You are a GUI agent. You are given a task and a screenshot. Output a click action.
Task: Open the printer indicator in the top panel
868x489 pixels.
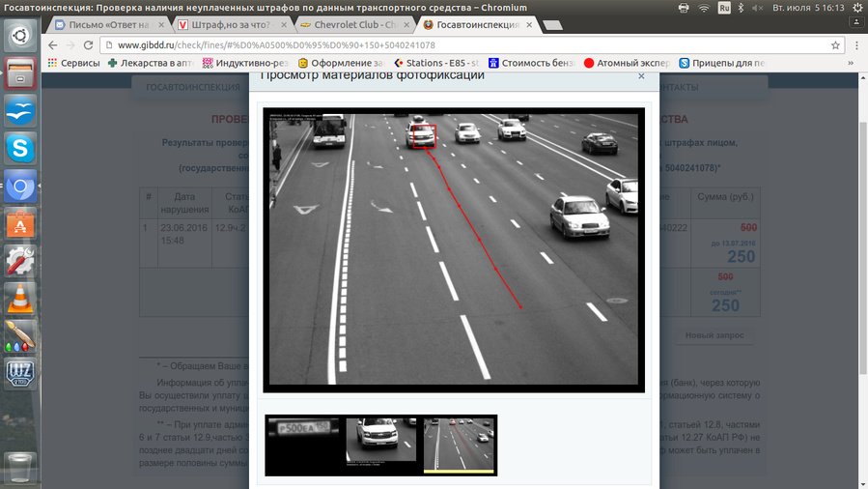coord(684,8)
